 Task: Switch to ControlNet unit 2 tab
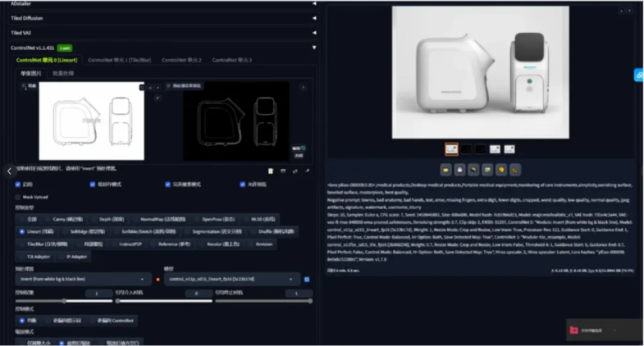[x=181, y=60]
